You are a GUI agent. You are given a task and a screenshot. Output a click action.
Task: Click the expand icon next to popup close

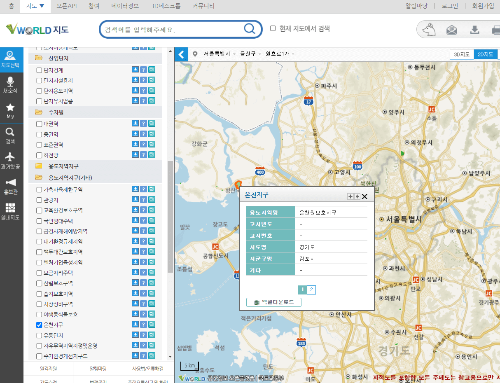click(357, 197)
